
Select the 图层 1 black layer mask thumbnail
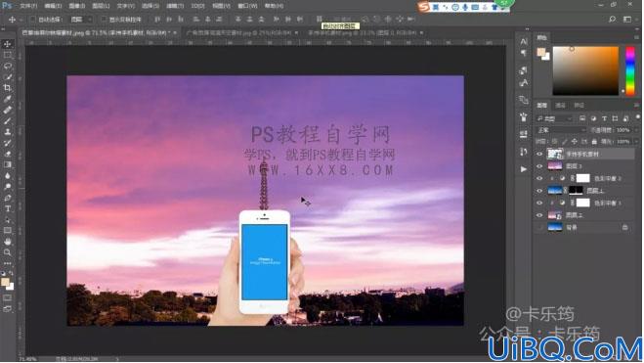(x=576, y=191)
